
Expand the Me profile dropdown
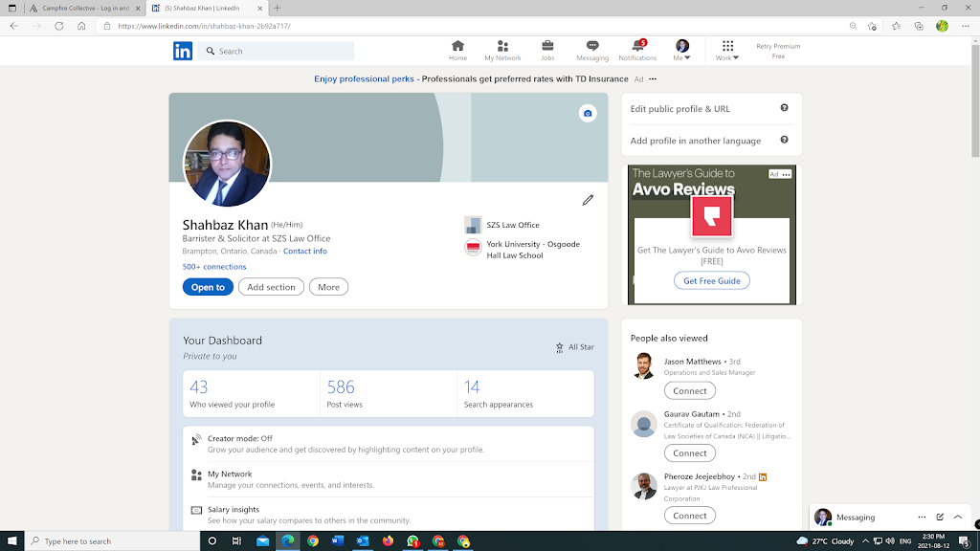[x=681, y=51]
